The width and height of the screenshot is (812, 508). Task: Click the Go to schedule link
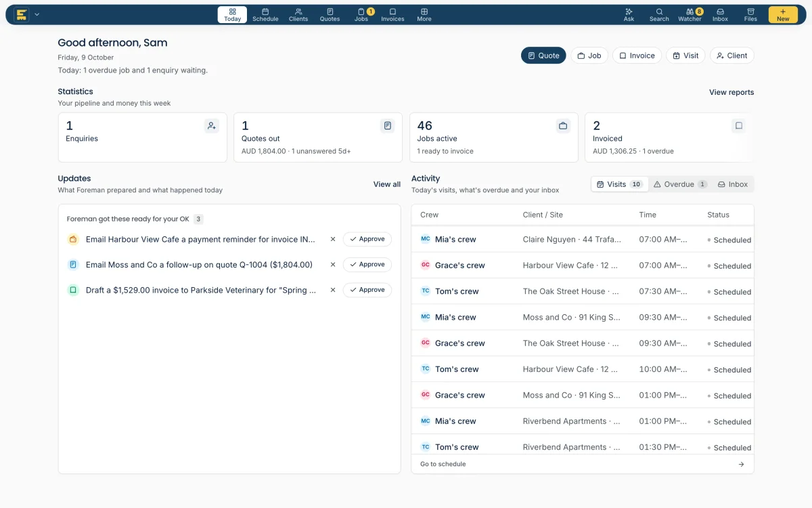(x=443, y=464)
